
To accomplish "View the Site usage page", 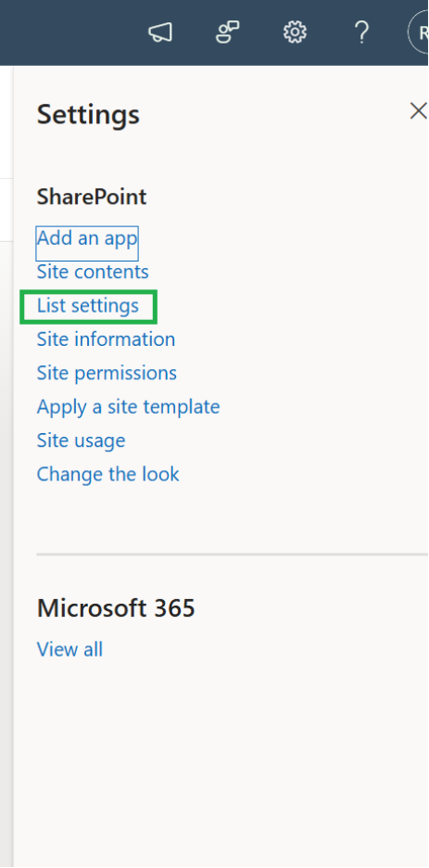I will point(81,441).
